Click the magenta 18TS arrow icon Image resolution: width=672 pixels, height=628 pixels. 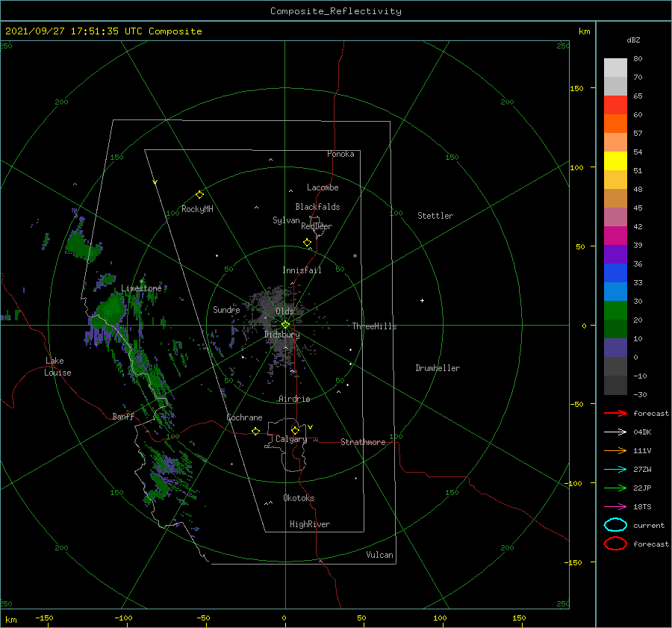(615, 507)
